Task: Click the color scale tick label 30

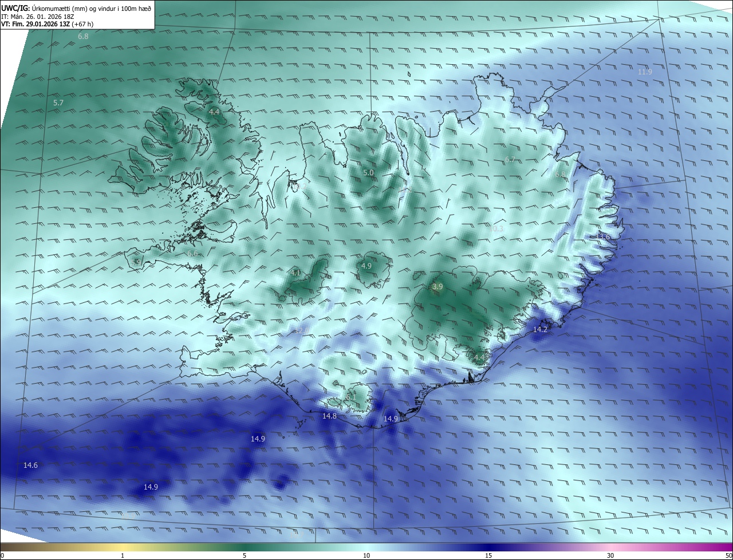Action: [x=610, y=555]
